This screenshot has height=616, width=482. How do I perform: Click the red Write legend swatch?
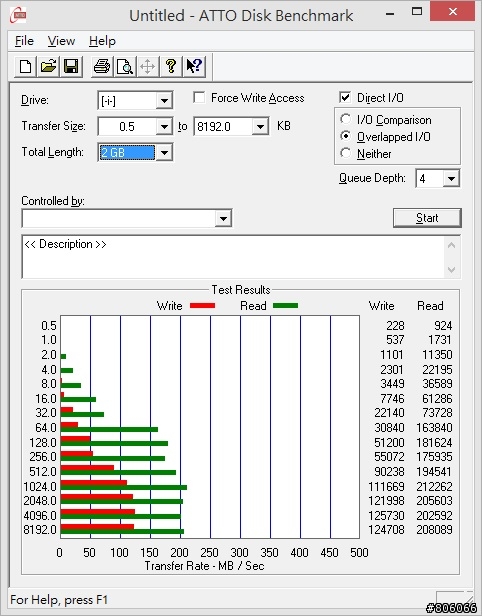pyautogui.click(x=202, y=306)
